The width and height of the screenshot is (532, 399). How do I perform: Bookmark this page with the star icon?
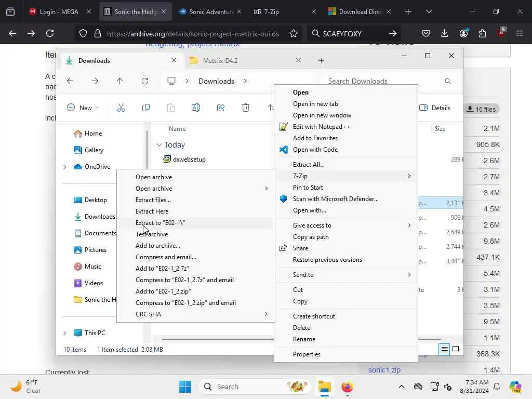point(294,33)
